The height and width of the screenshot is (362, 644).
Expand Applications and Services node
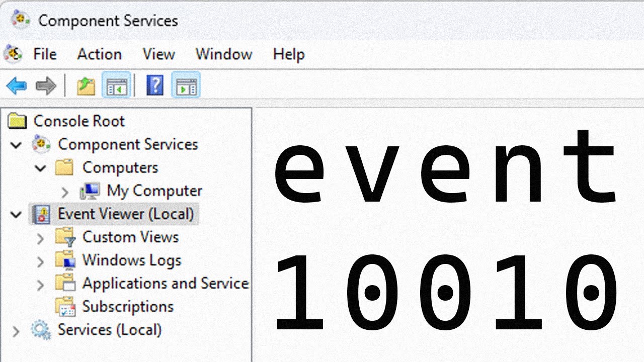click(x=41, y=285)
